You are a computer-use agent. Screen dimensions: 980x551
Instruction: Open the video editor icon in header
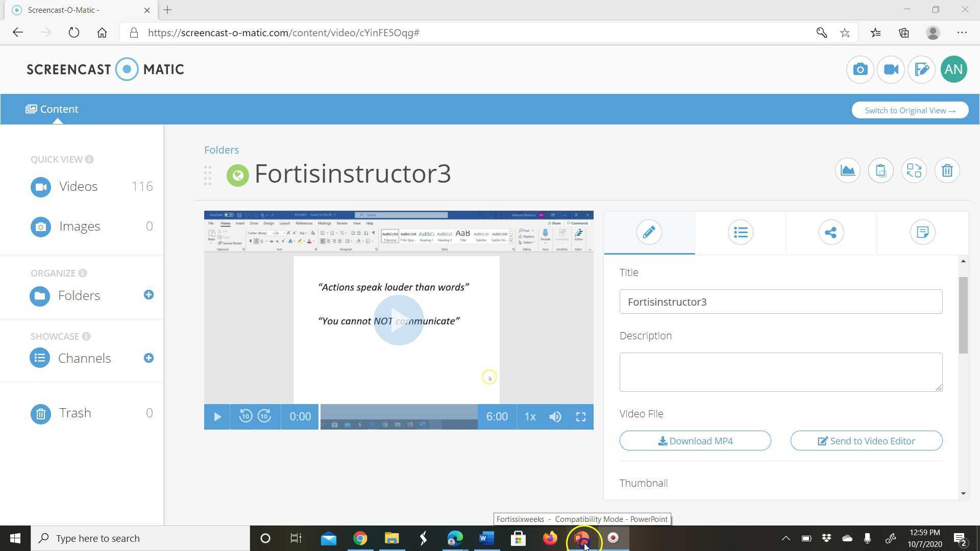(x=921, y=69)
